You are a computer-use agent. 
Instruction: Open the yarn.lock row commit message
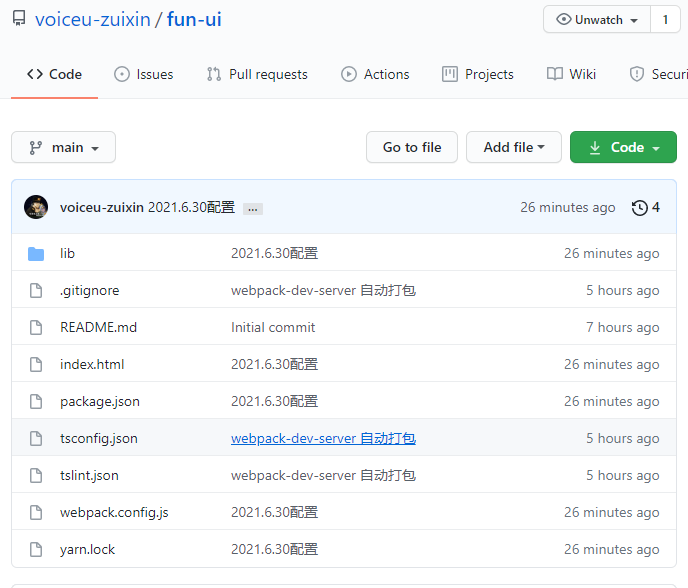[275, 549]
